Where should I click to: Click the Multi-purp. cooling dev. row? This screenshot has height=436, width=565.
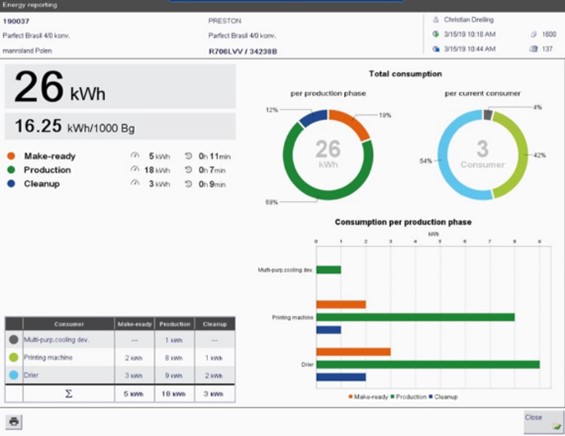[x=120, y=339]
